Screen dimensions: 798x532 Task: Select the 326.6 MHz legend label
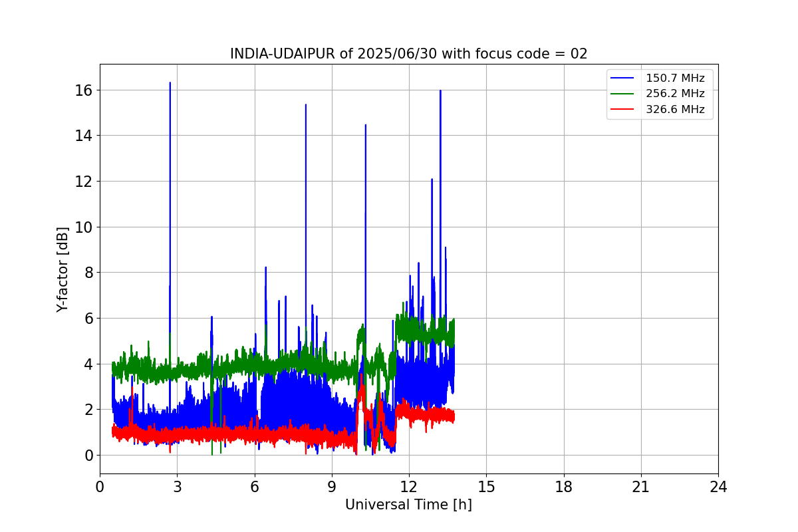pos(675,110)
